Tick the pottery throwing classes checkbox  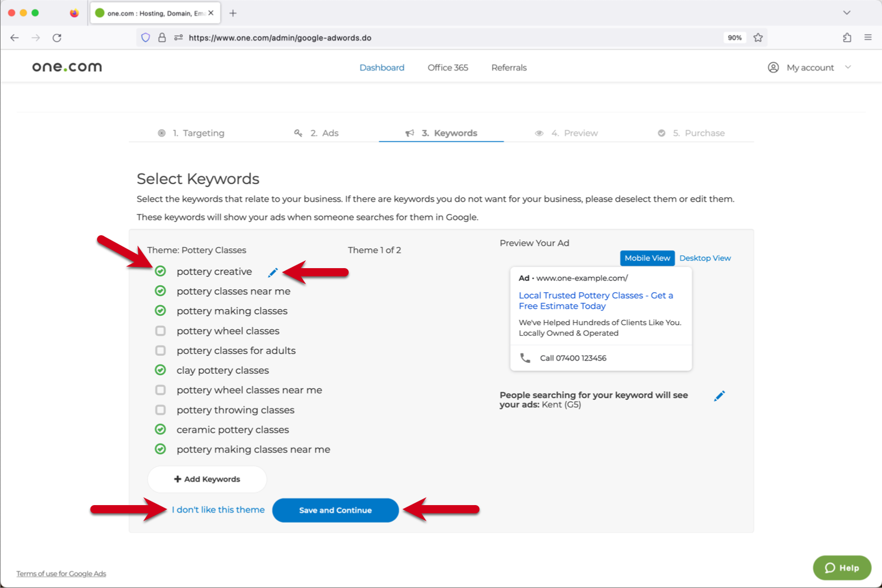coord(161,410)
